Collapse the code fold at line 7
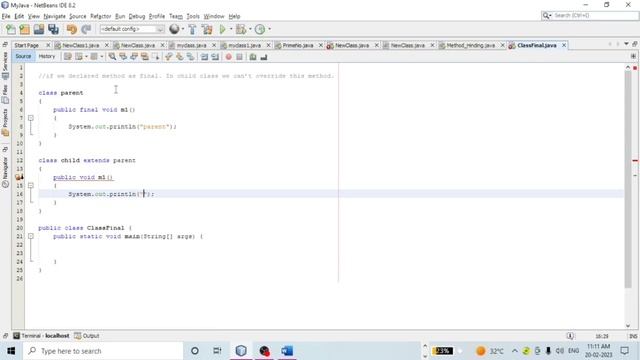The image size is (640, 360). click(31, 118)
